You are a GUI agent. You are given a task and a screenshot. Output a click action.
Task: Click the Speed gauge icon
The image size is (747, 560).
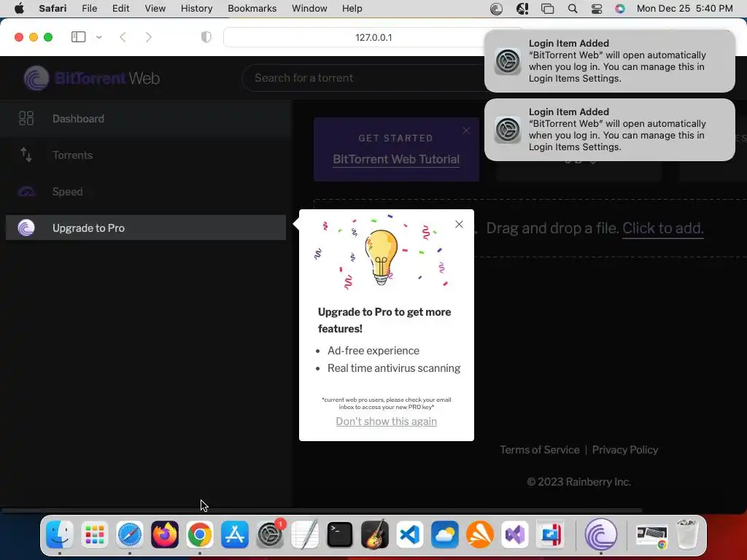(x=26, y=192)
